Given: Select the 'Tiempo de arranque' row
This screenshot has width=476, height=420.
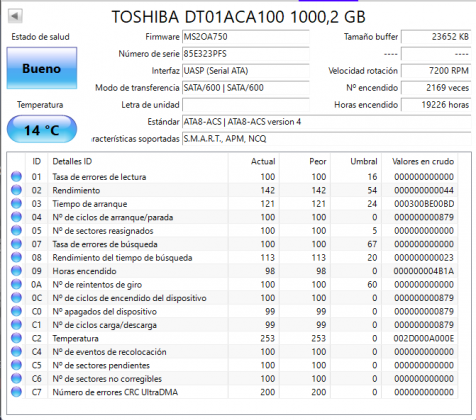Looking at the screenshot, I should [233, 204].
